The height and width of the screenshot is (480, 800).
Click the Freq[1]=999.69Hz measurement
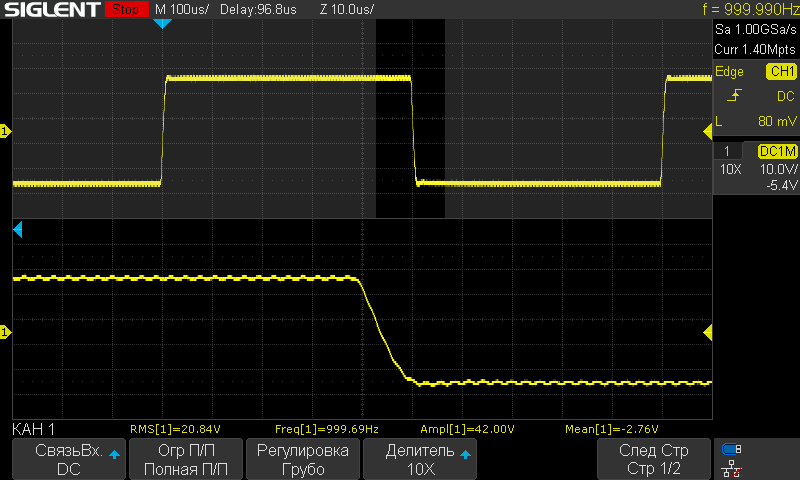[x=327, y=429]
